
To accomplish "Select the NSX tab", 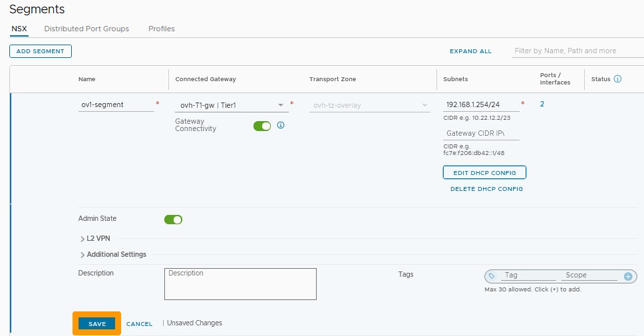I will [19, 29].
